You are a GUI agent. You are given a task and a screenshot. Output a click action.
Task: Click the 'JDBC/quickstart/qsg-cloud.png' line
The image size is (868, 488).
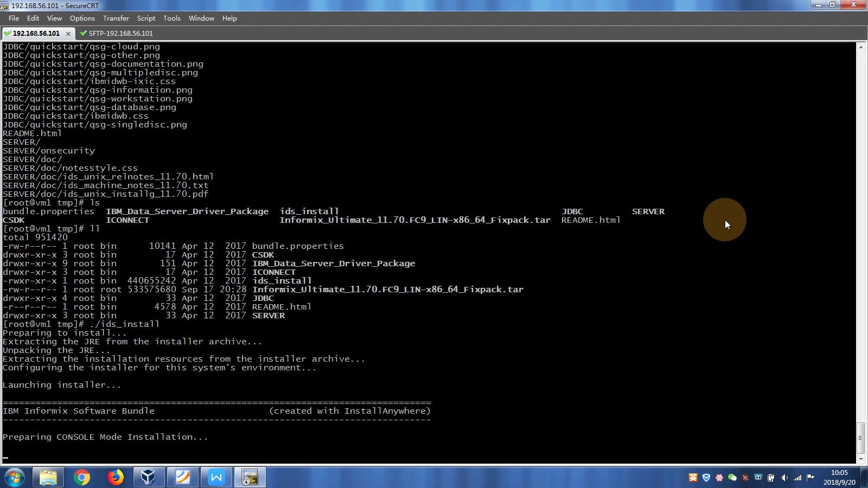pos(81,47)
